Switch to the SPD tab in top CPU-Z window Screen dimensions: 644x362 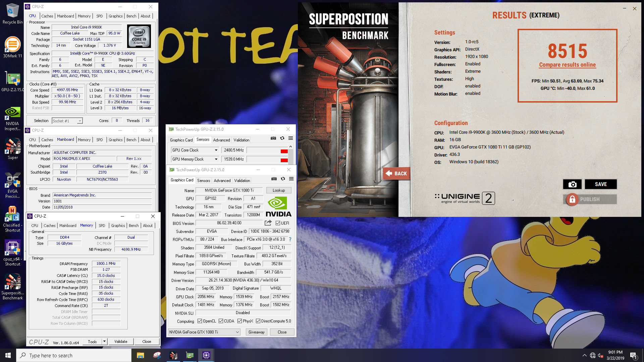[x=99, y=16]
